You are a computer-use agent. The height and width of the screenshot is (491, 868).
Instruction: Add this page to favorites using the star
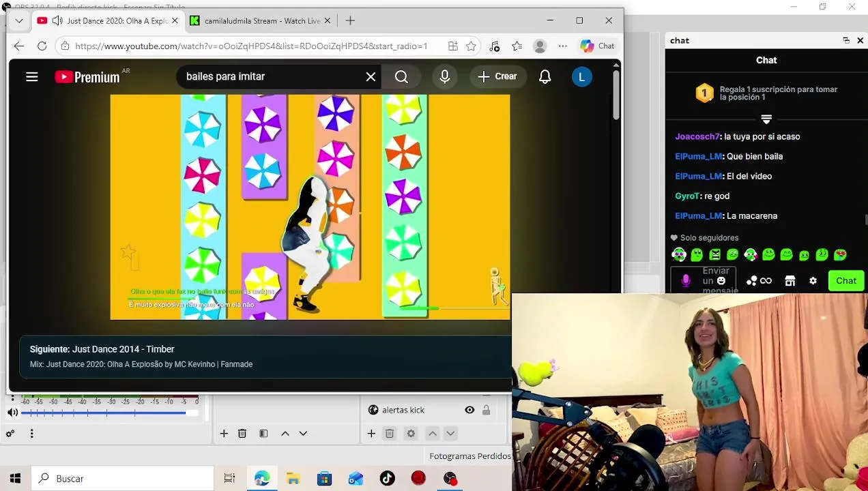[471, 46]
